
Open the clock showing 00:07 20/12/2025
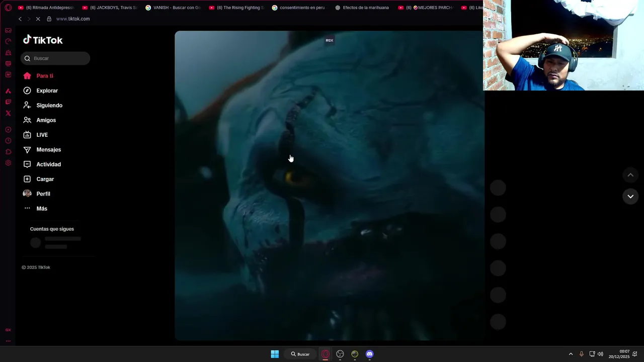[619, 354]
